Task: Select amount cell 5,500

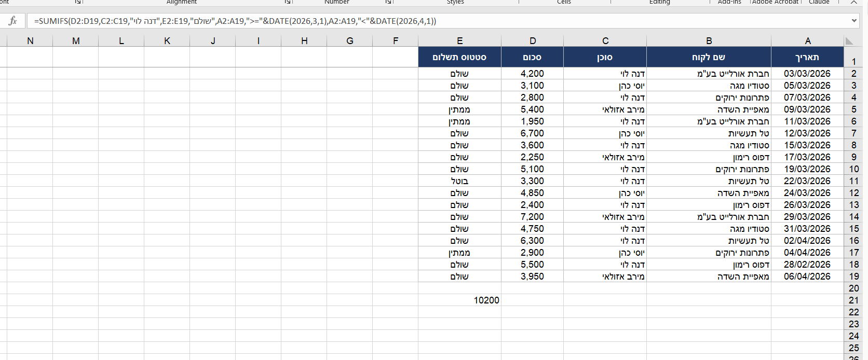Action: coord(533,265)
